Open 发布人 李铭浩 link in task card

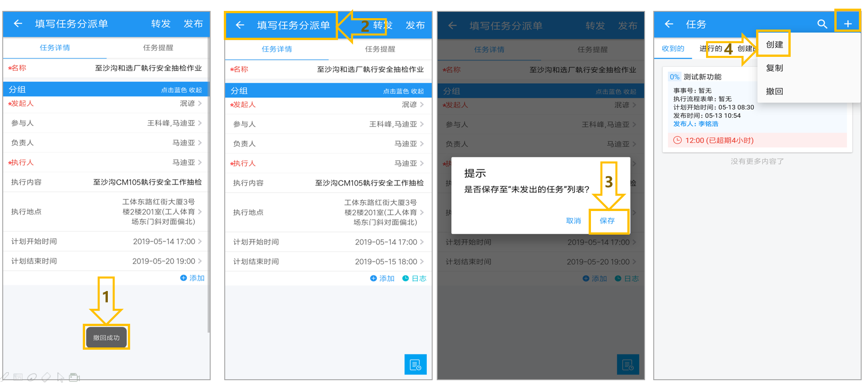click(x=696, y=124)
